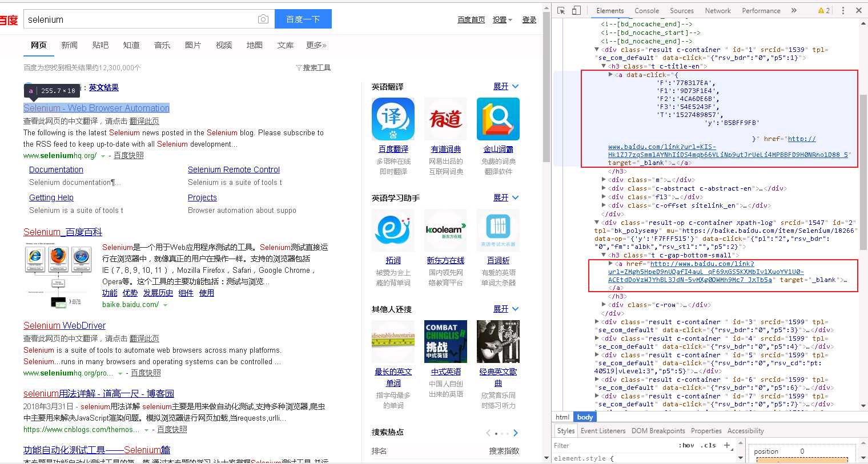The image size is (868, 464).
Task: Open the 金山词霸 magnifier icon
Action: [498, 119]
